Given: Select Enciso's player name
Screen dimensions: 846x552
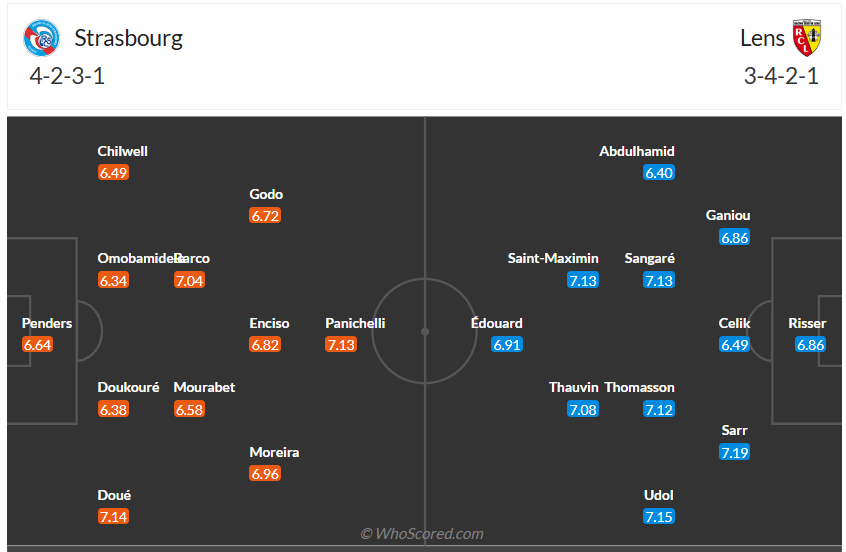Looking at the screenshot, I should coord(269,323).
